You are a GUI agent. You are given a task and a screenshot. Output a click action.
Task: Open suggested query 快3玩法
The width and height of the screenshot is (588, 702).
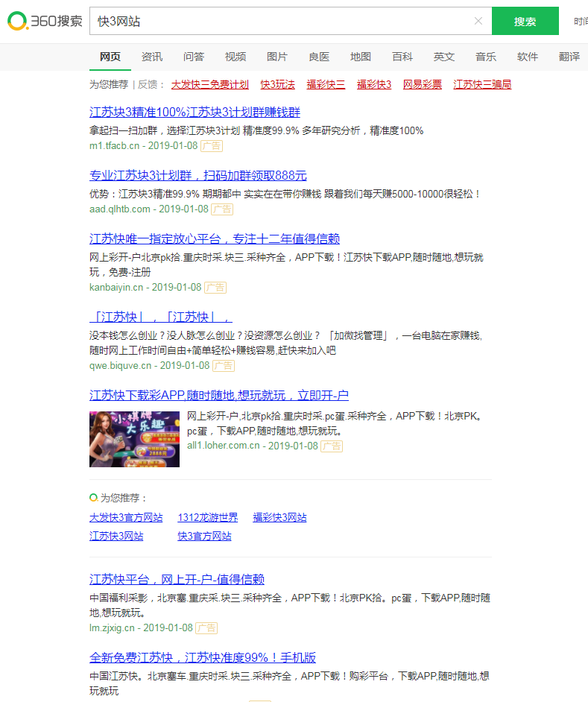point(278,85)
